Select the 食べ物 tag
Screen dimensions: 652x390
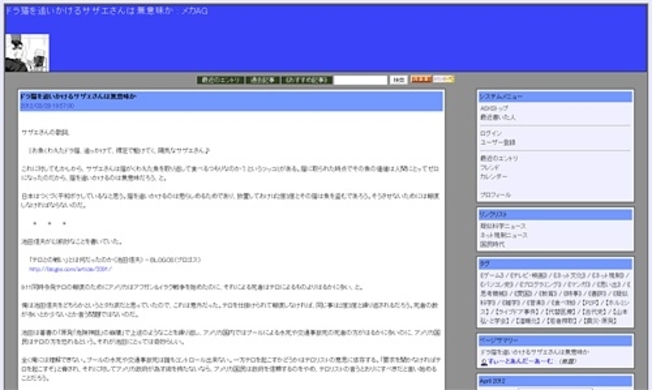click(x=563, y=303)
